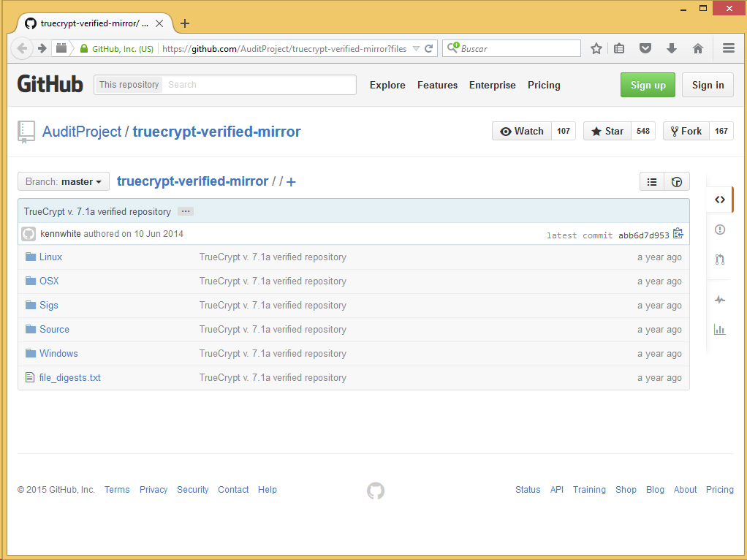
Task: Open the Pulse icon in sidebar
Action: pos(720,300)
